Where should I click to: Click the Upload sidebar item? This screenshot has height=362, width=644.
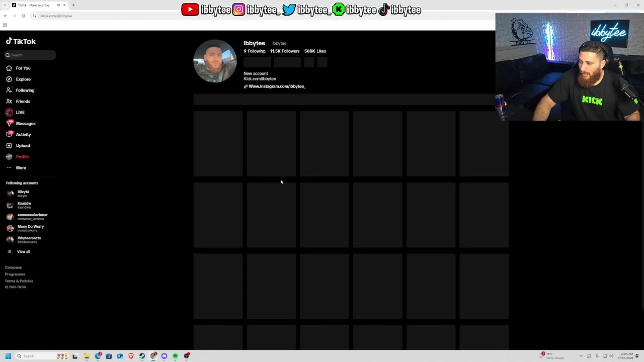click(x=18, y=146)
